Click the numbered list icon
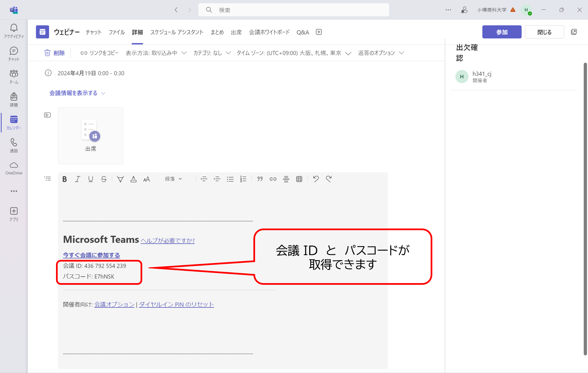588x373 pixels. 243,179
